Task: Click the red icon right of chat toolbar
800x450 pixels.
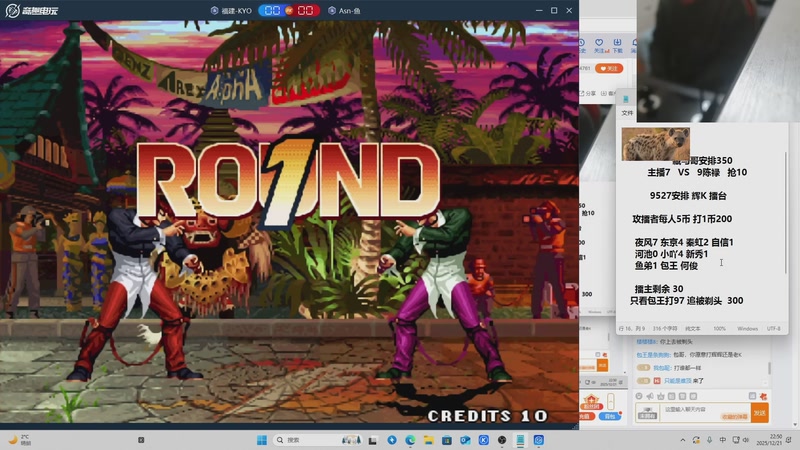Action: click(763, 396)
